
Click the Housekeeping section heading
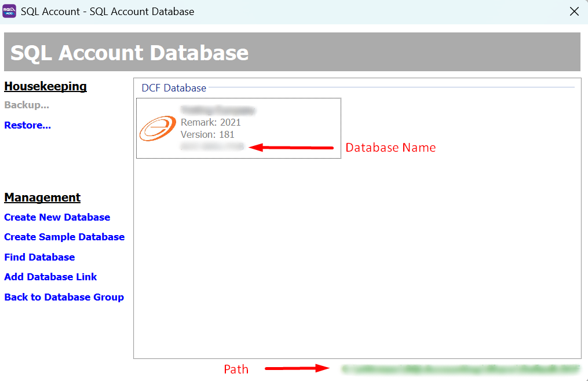[45, 86]
